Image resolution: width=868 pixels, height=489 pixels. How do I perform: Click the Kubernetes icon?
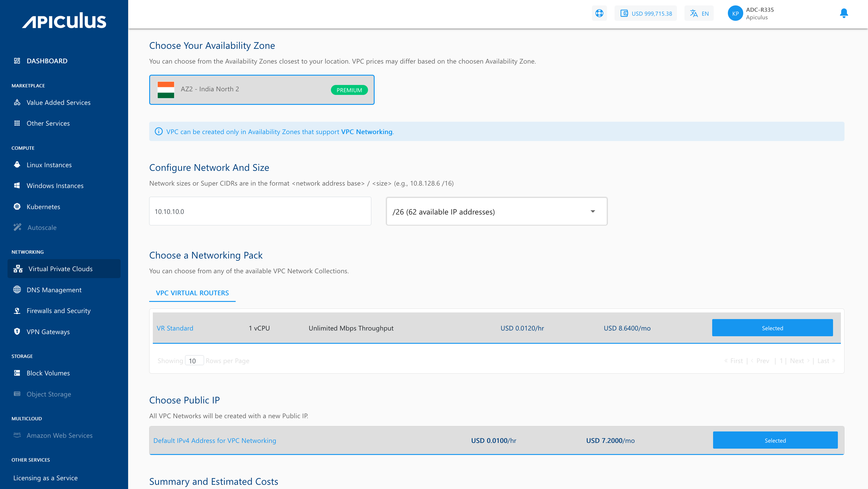(17, 206)
